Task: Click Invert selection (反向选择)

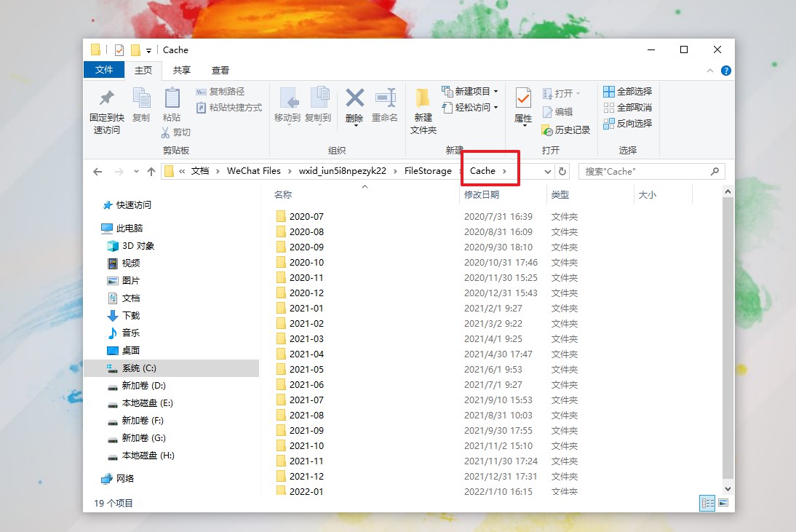Action: [627, 123]
